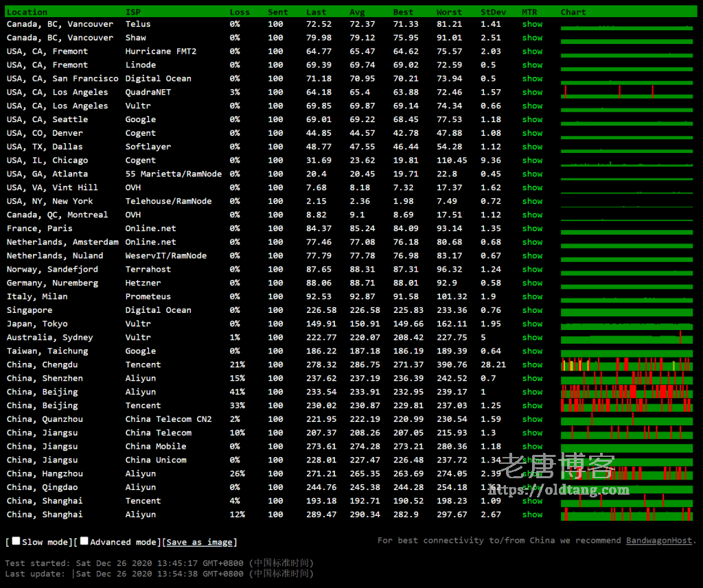Show MTR for Chicago Cogent row

click(532, 160)
